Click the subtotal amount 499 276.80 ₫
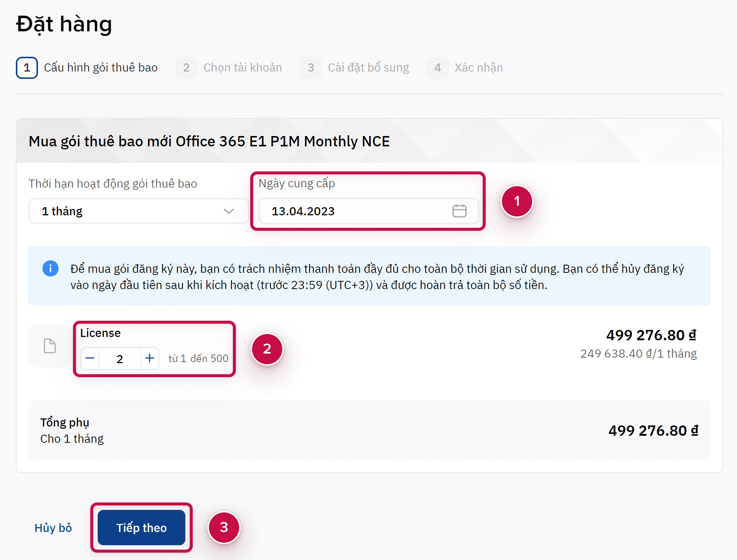Screen dimensions: 737x560 pyautogui.click(x=653, y=431)
